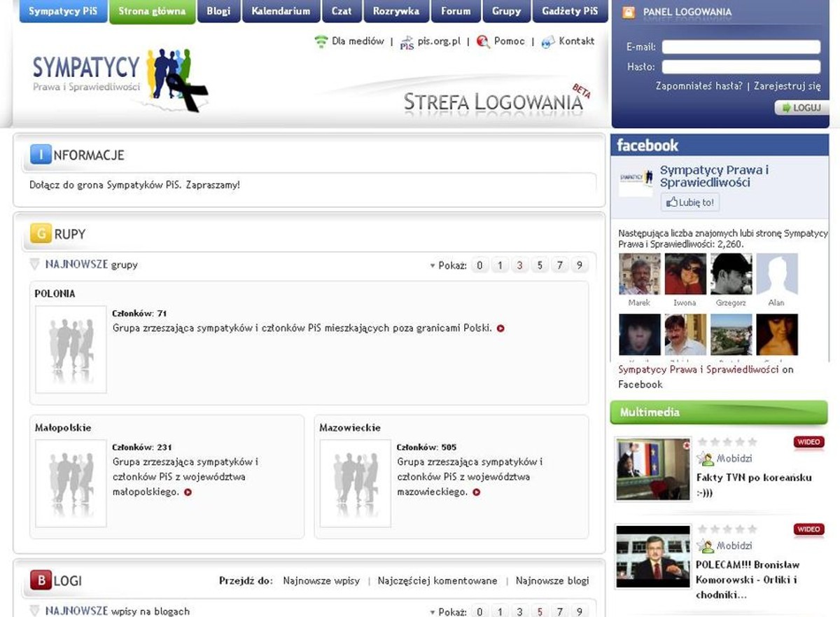Open the Forum tab
840x617 pixels.
click(456, 11)
